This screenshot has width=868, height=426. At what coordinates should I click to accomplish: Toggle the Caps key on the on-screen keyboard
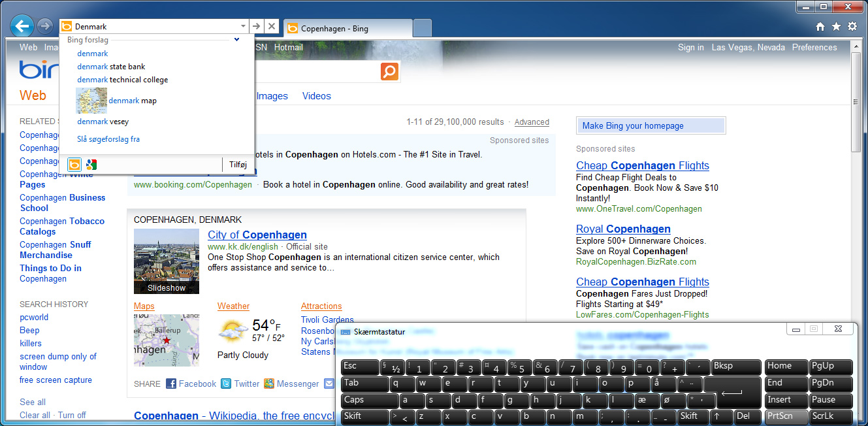pyautogui.click(x=370, y=401)
